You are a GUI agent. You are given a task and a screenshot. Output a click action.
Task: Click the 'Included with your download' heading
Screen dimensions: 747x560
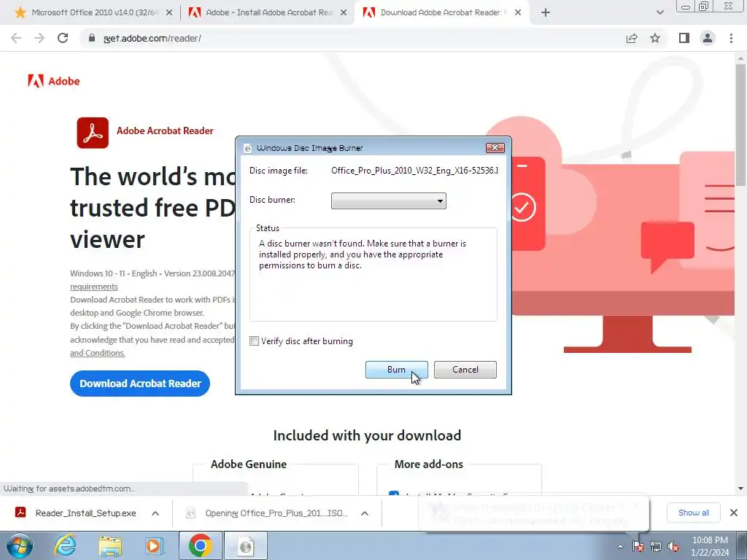[x=367, y=435]
